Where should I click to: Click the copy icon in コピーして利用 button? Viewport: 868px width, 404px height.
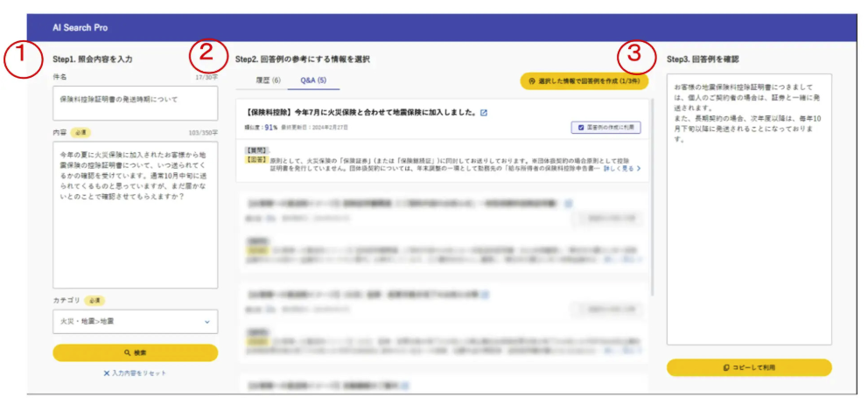pos(726,367)
